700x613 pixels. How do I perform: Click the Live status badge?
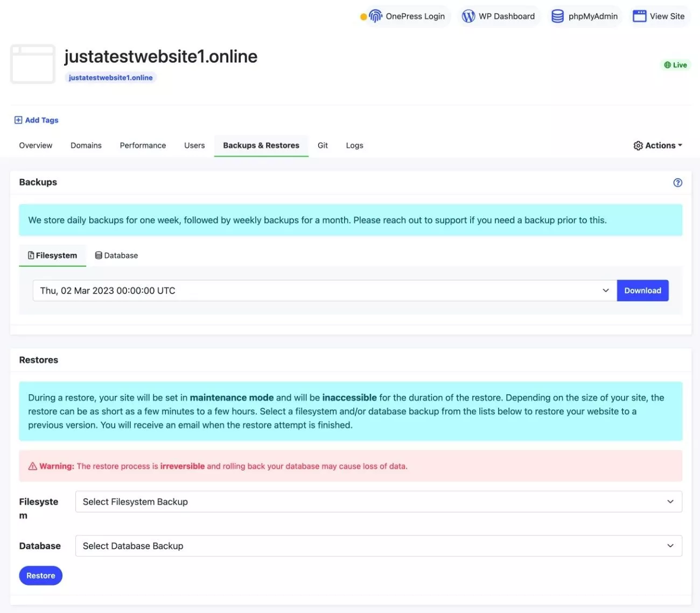pyautogui.click(x=675, y=65)
